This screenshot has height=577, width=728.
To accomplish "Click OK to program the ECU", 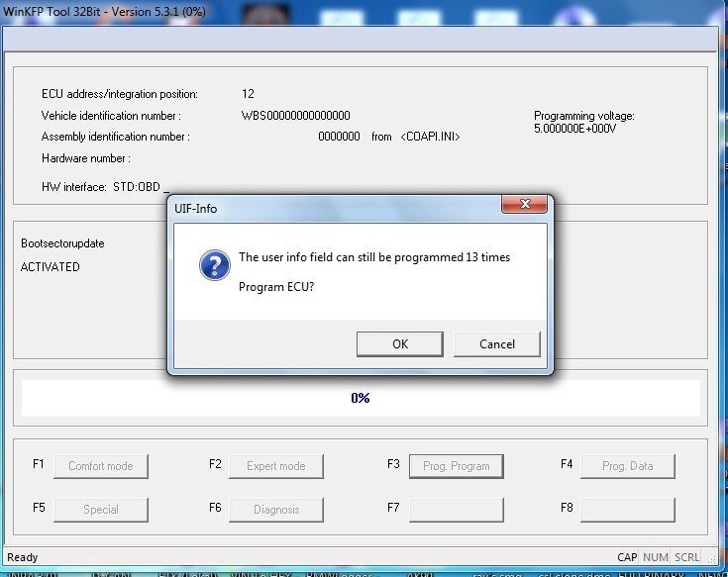I will pyautogui.click(x=399, y=343).
